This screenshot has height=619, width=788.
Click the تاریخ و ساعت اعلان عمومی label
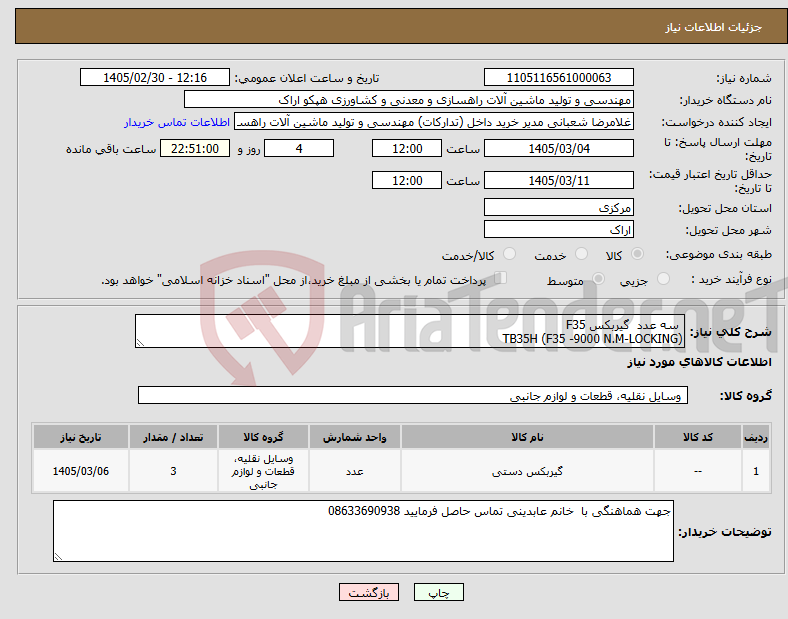point(307,78)
